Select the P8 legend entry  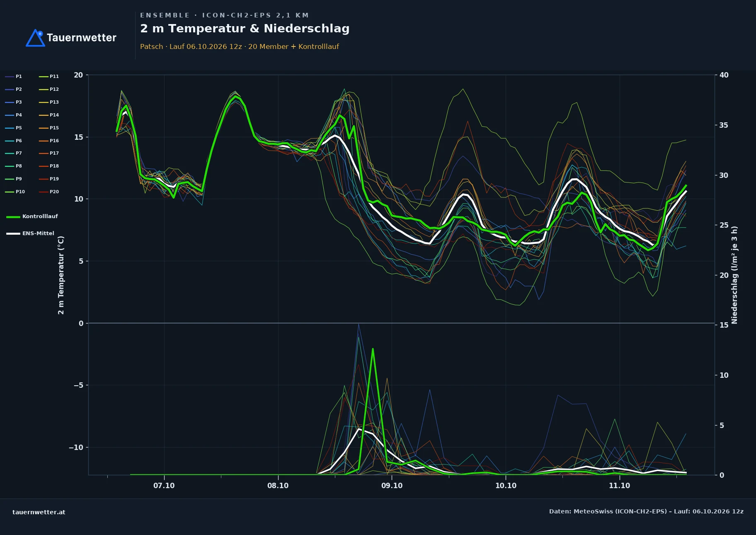[x=13, y=166]
